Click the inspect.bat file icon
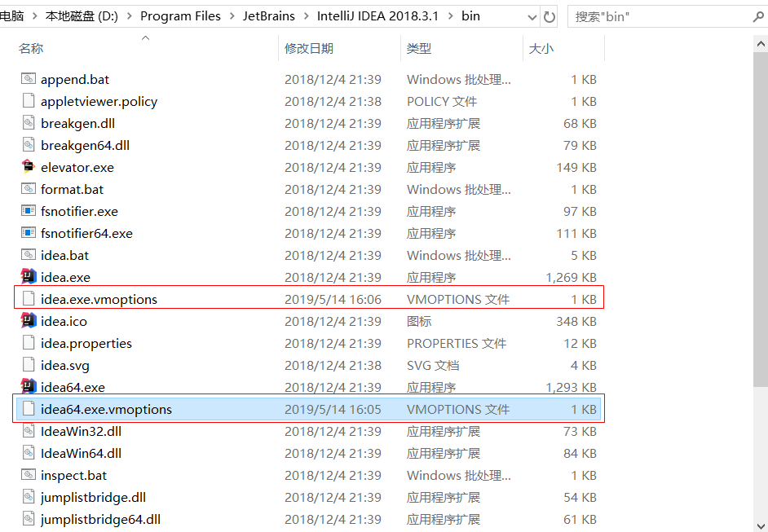The image size is (768, 532). click(x=29, y=475)
